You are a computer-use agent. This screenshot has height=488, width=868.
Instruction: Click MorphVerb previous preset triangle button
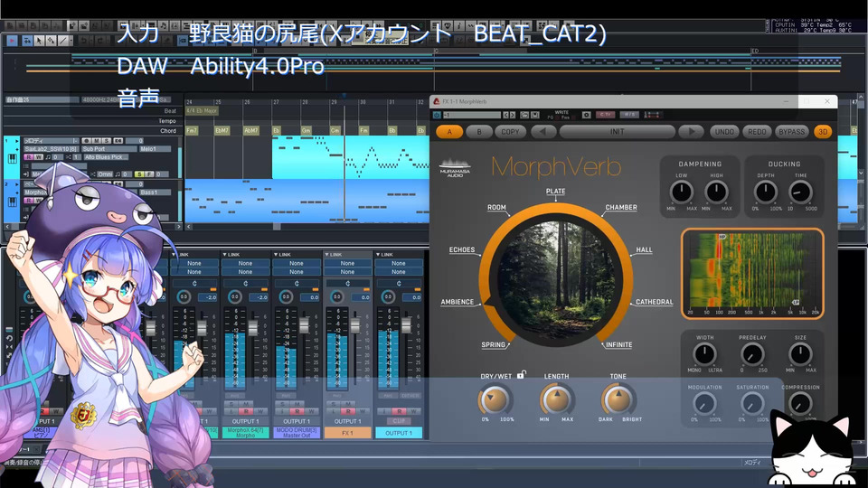[x=543, y=132]
